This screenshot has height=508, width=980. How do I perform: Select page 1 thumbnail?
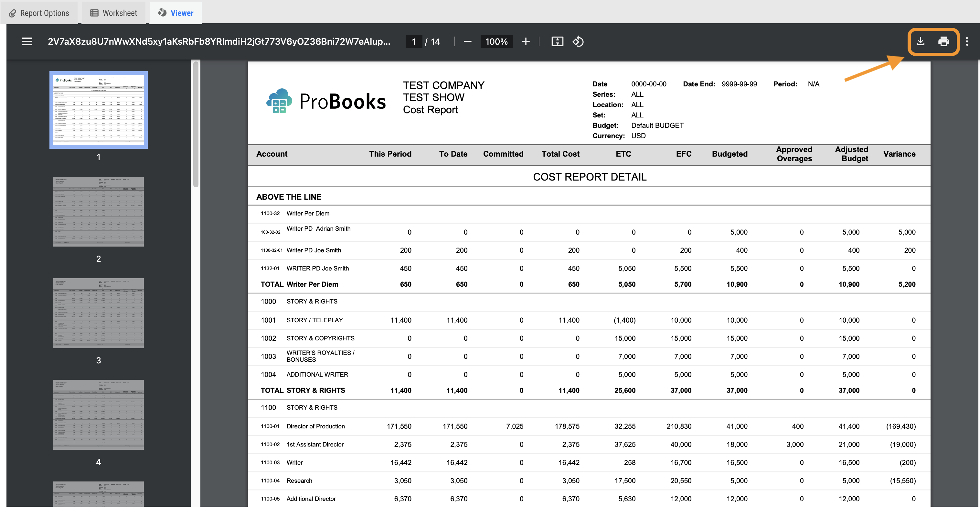point(99,110)
